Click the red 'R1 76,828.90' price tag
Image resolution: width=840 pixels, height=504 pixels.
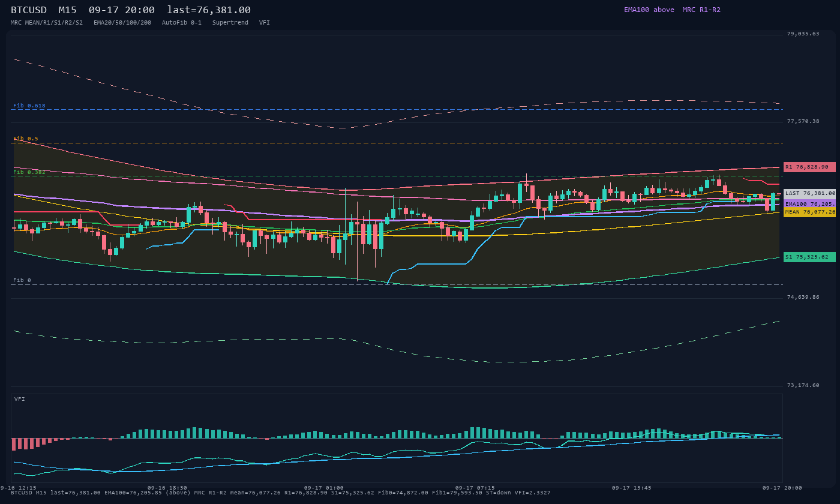pos(809,167)
